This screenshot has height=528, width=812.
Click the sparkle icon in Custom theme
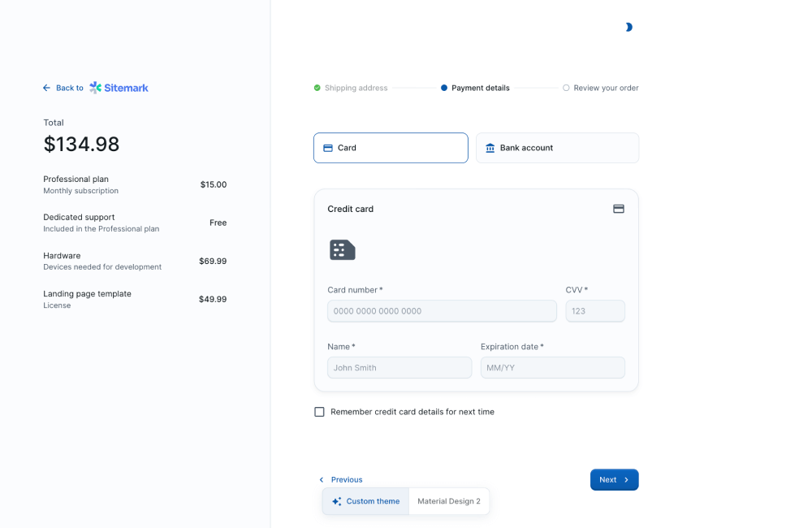click(x=336, y=501)
